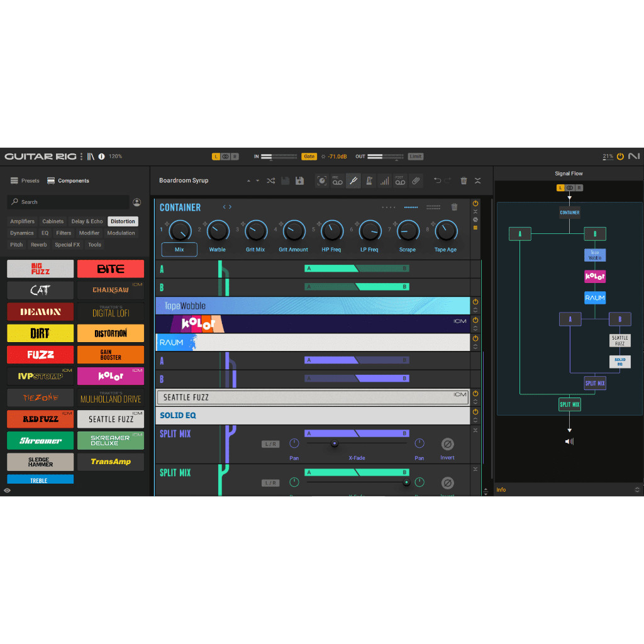644x644 pixels.
Task: Open the user presets filter icon
Action: point(136,202)
